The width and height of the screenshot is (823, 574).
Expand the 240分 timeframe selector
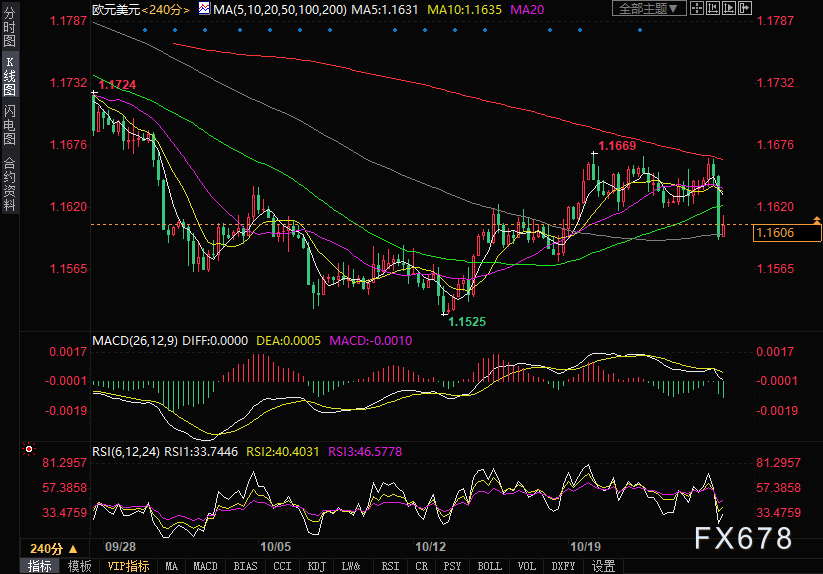[54, 549]
